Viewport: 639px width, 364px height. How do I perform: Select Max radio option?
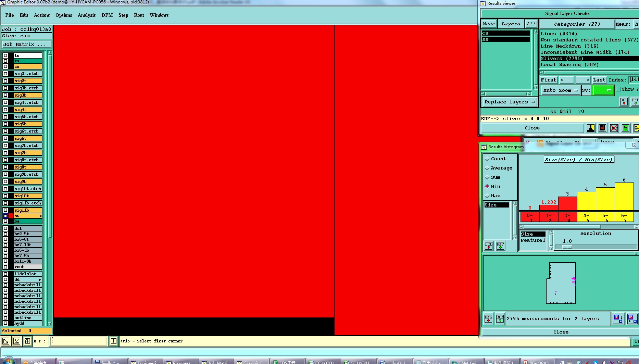[487, 196]
